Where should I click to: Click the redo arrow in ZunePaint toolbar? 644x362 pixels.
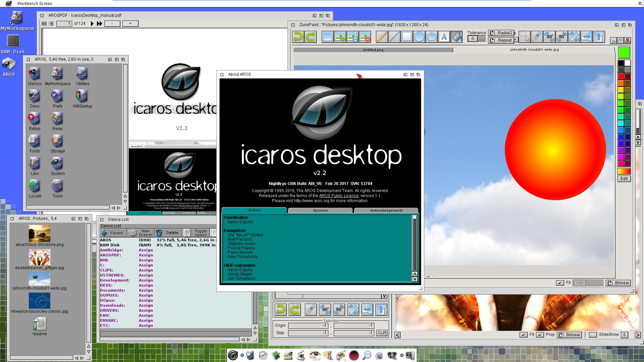(x=311, y=37)
